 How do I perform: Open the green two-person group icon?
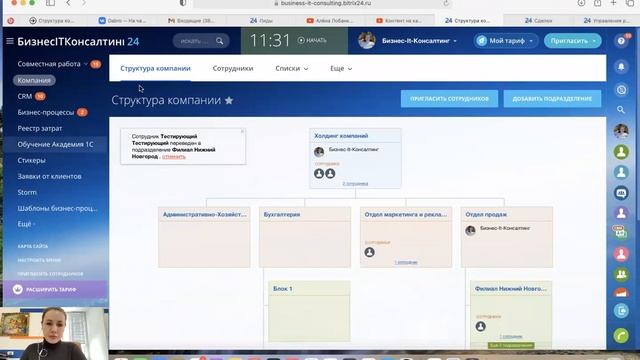tap(621, 274)
